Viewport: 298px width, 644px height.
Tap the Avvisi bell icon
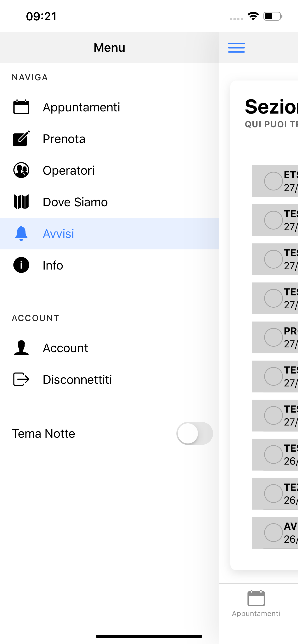[21, 233]
